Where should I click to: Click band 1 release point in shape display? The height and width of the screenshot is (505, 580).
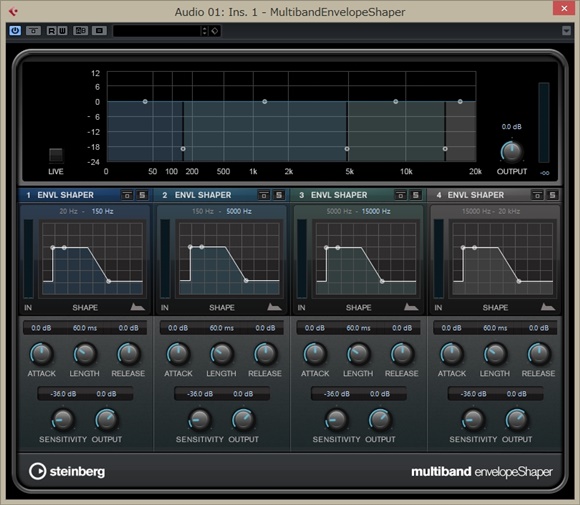point(108,282)
